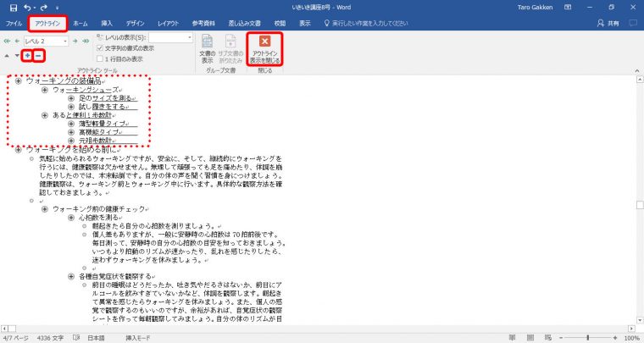The width and height of the screenshot is (644, 343).
Task: Toggle plus symbol beside ウォーキング前の健康チェック
Action: click(45, 209)
